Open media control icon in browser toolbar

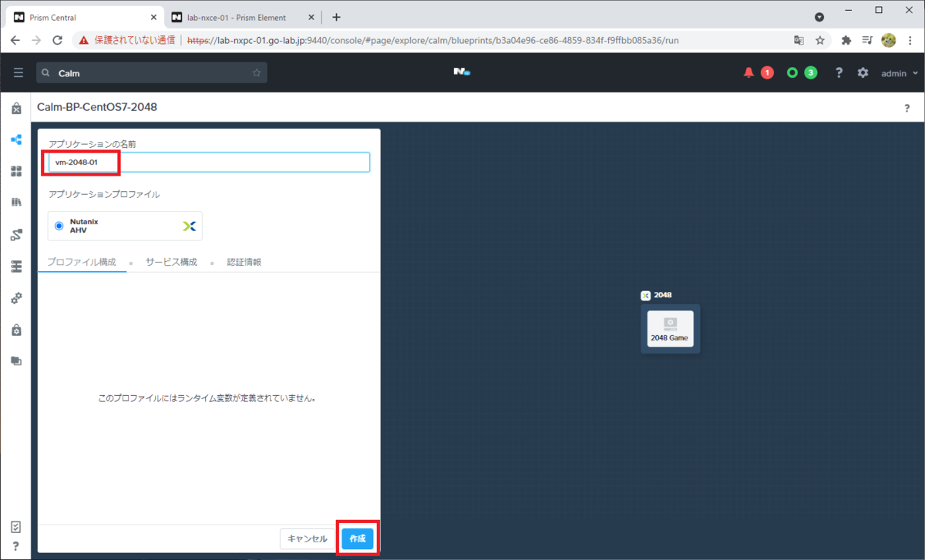[x=867, y=40]
